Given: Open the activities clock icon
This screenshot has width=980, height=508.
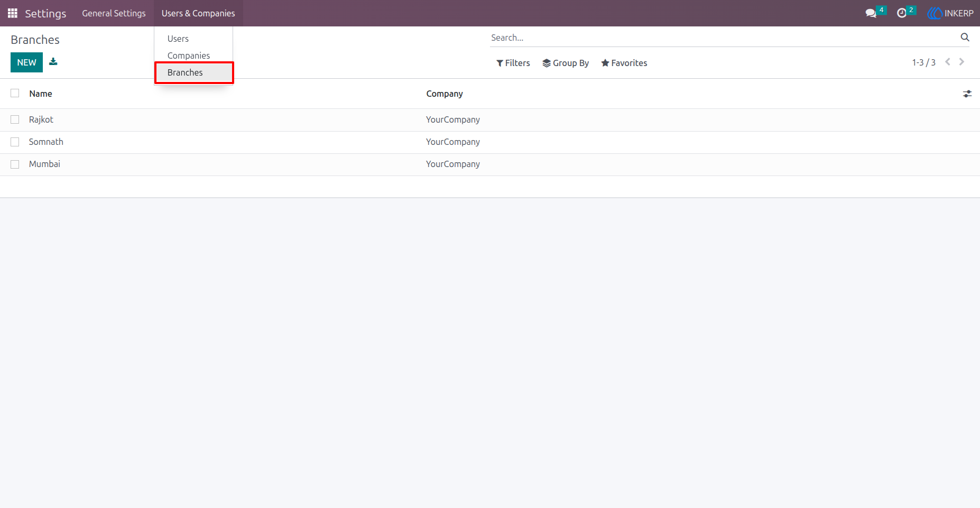Looking at the screenshot, I should (x=902, y=13).
